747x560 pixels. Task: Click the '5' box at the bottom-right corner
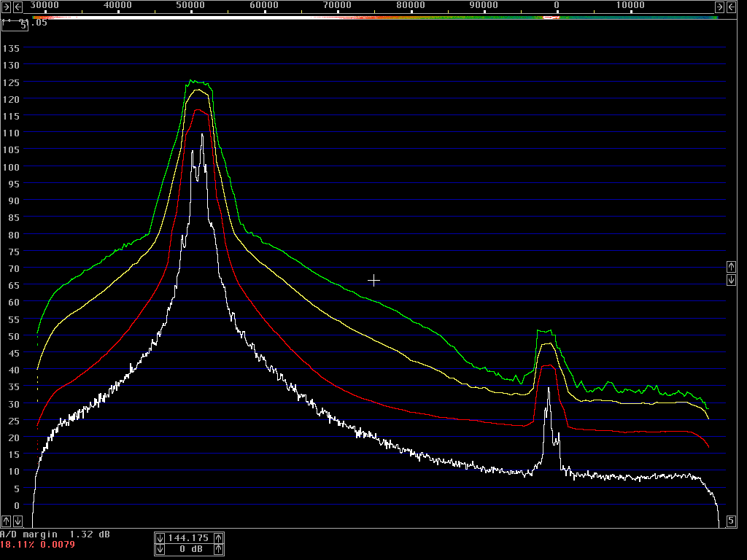point(731,521)
